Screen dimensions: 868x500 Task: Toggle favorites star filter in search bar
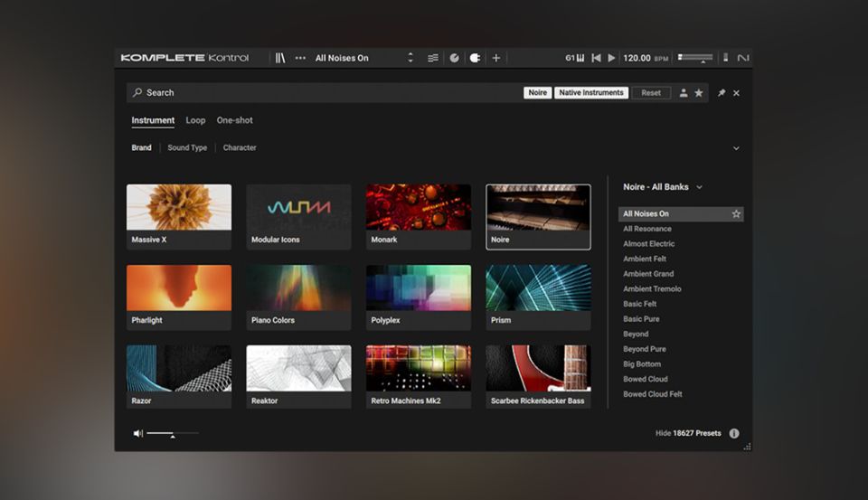(698, 93)
